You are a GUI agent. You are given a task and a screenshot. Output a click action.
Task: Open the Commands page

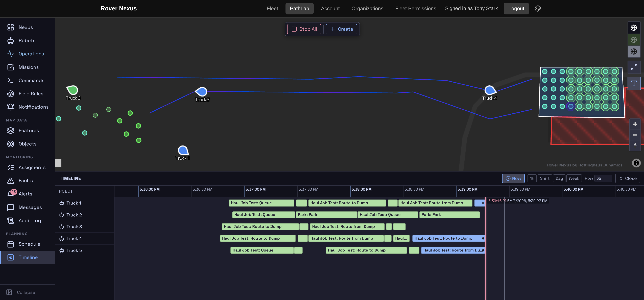[x=28, y=81]
